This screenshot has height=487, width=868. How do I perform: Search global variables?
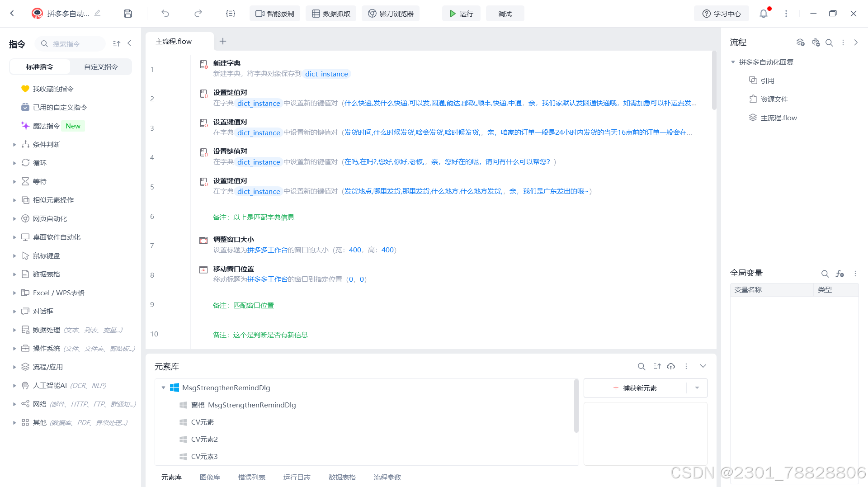coord(825,274)
